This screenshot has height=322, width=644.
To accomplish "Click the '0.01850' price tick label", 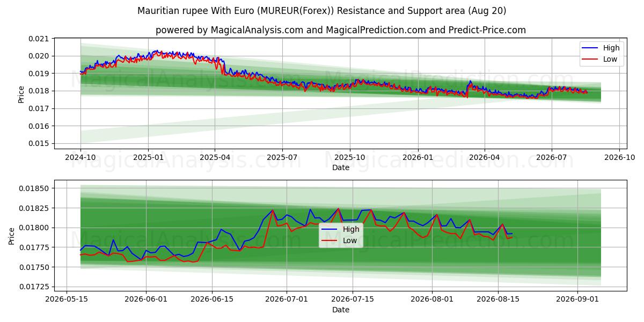I will [x=34, y=188].
